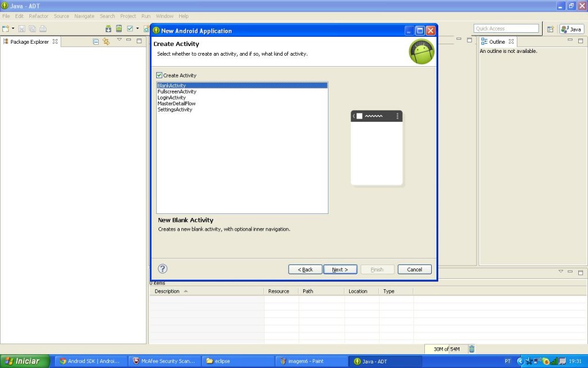Expand the Lint check dropdown arrow
588x368 pixels.
[137, 29]
